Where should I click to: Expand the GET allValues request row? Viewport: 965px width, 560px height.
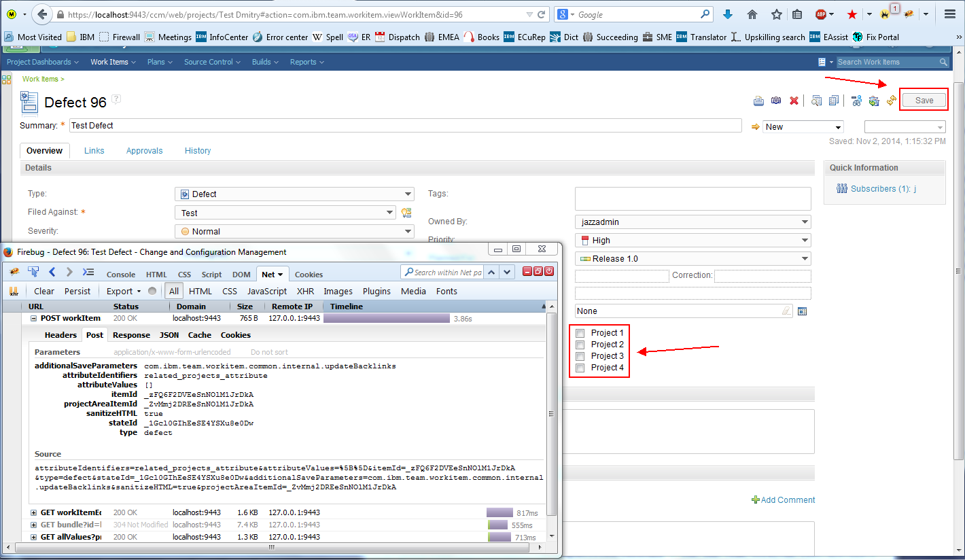(x=34, y=537)
